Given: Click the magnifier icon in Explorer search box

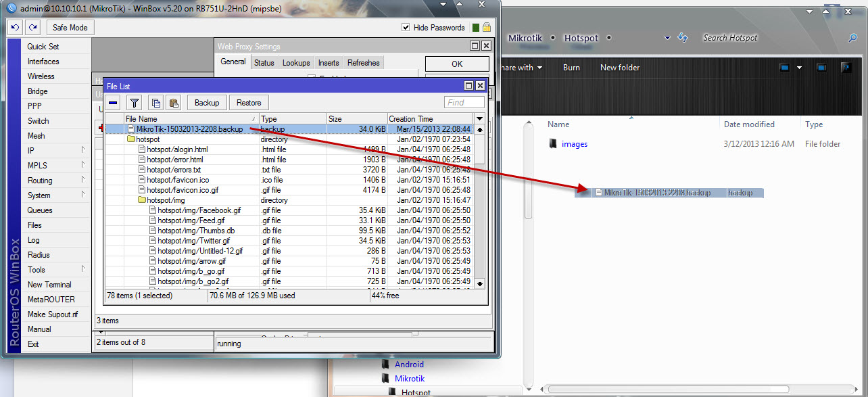Looking at the screenshot, I should click(853, 38).
